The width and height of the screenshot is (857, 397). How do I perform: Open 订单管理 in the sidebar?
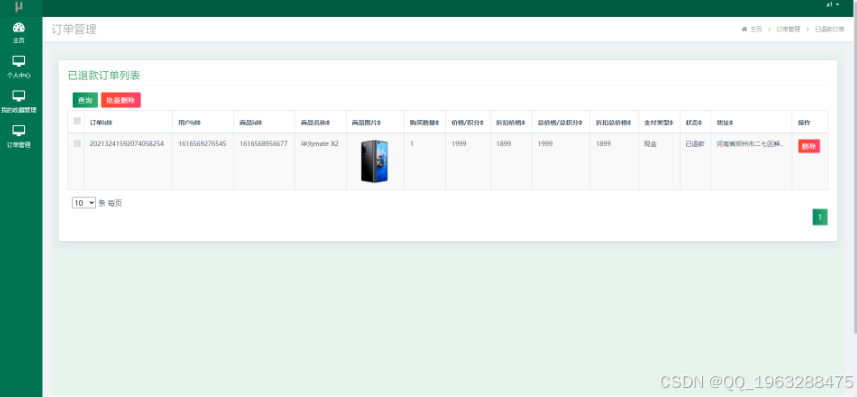(19, 137)
